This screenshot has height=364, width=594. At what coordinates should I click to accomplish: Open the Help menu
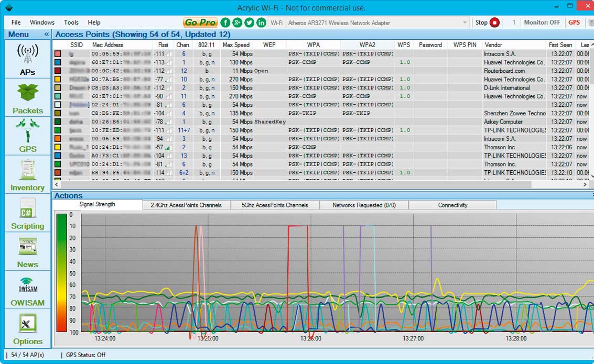click(94, 23)
